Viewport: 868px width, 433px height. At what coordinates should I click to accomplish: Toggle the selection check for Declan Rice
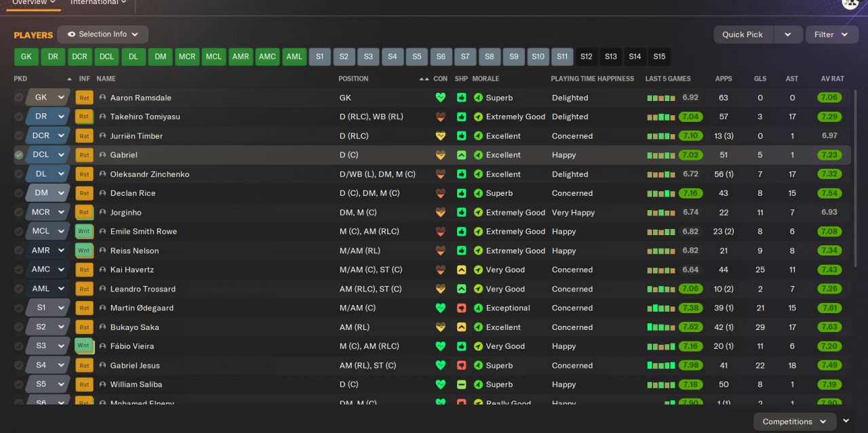click(19, 193)
